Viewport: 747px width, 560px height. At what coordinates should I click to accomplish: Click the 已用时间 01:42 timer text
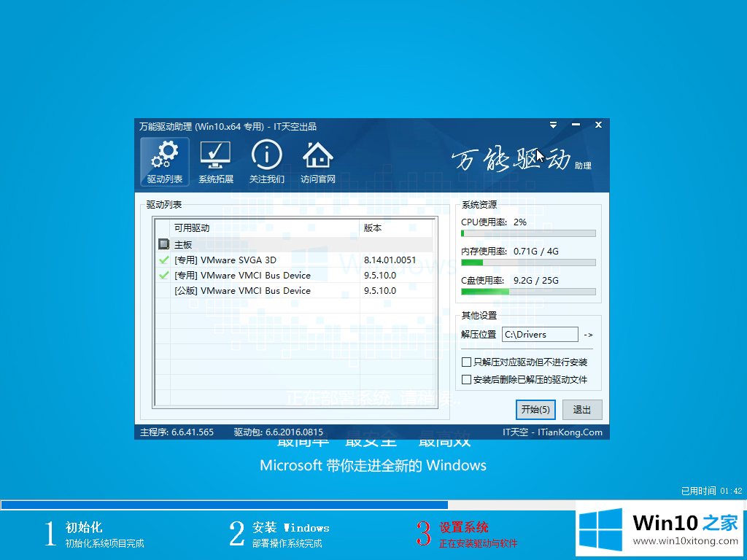tap(711, 491)
